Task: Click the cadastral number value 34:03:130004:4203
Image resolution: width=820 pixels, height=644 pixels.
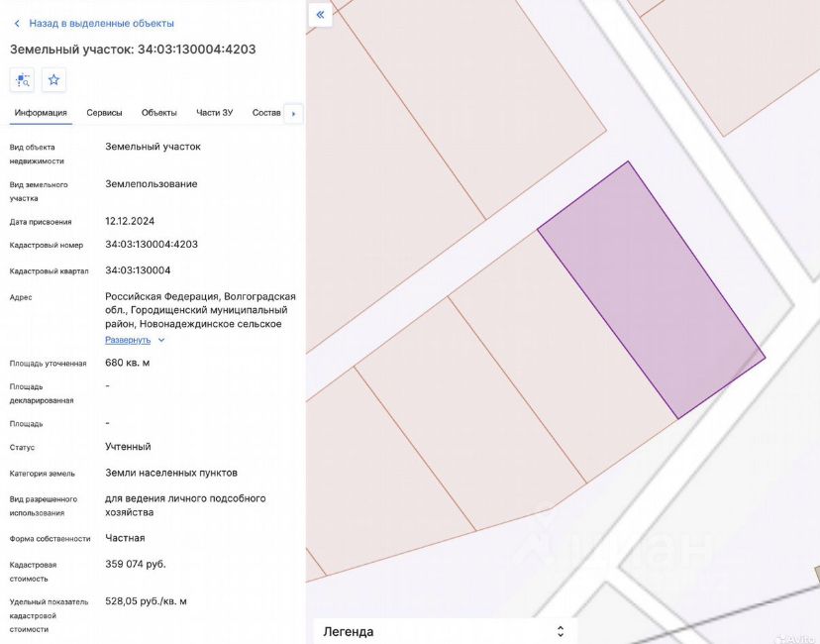Action: point(152,244)
